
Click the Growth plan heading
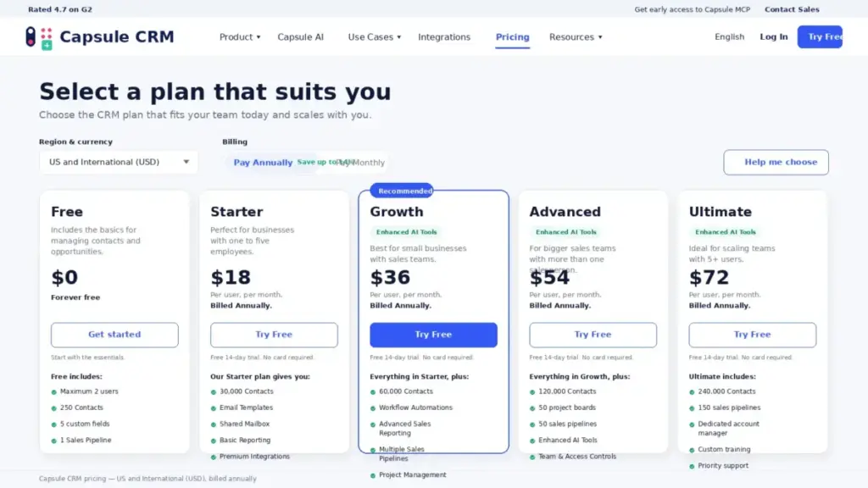click(x=397, y=212)
